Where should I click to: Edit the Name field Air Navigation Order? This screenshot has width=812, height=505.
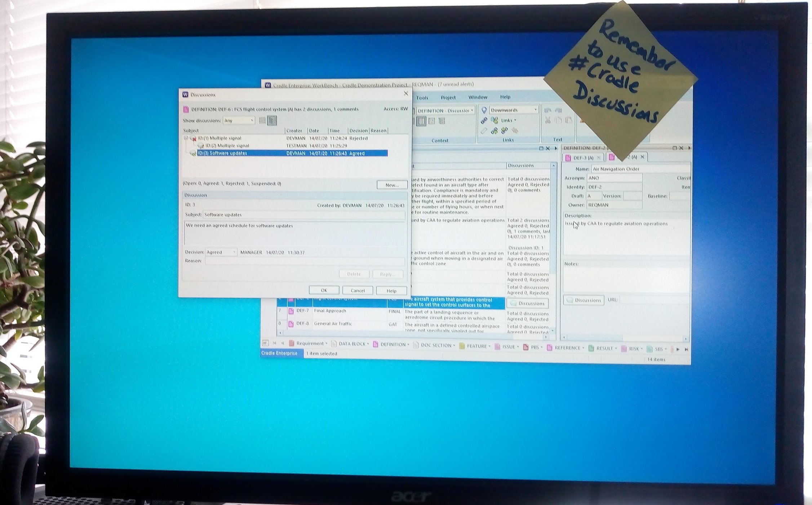pos(640,169)
